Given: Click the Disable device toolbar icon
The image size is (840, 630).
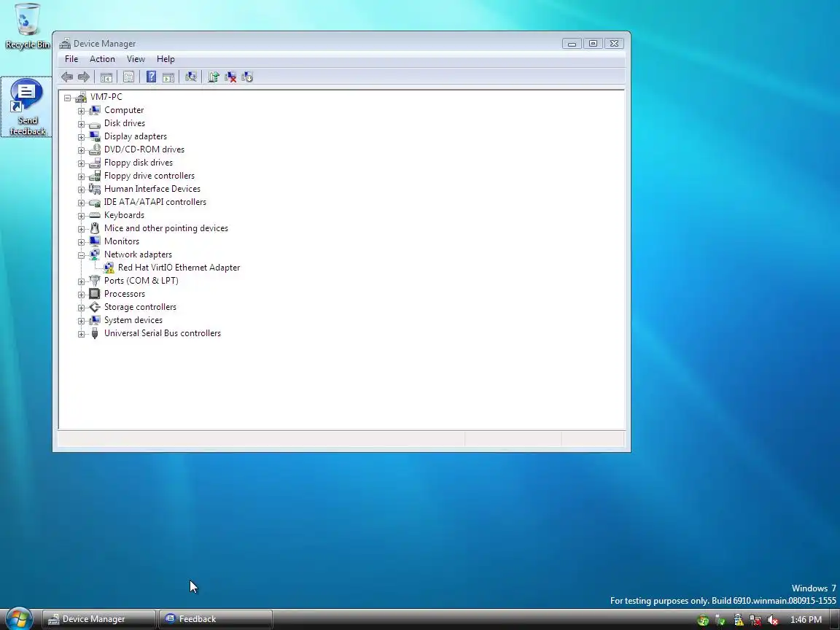Looking at the screenshot, I should coord(247,77).
